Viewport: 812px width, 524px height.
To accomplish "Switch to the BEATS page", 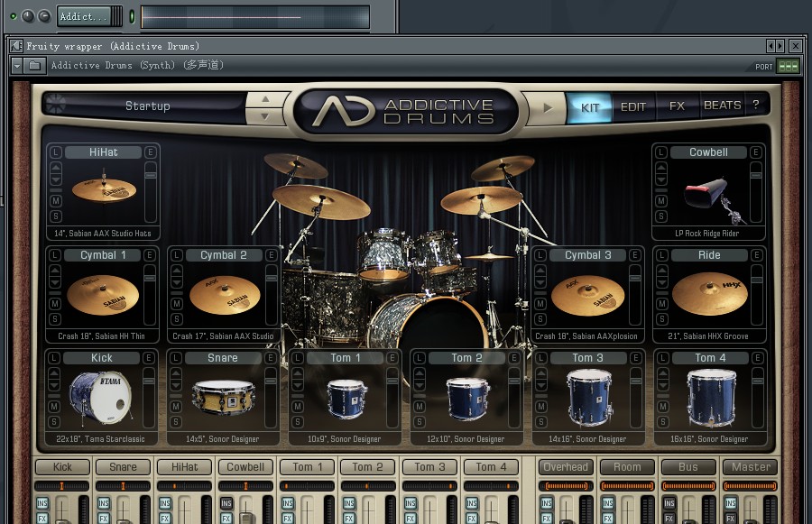I will [722, 106].
